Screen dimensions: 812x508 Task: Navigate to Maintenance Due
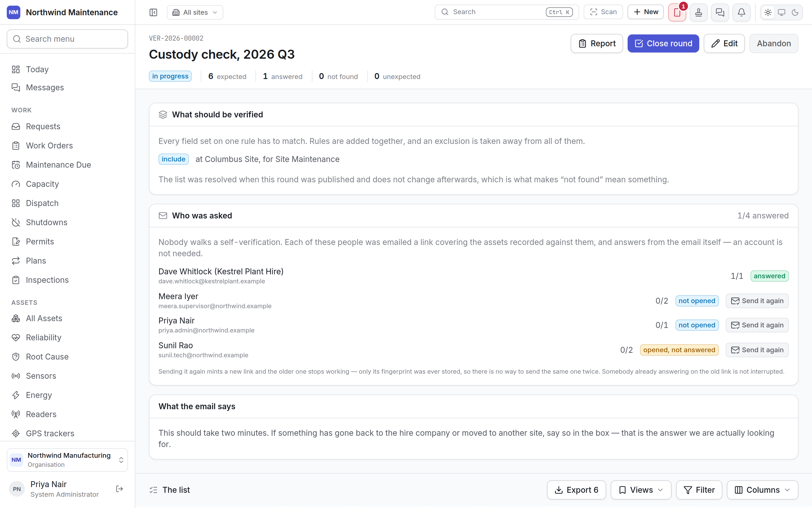click(67, 165)
